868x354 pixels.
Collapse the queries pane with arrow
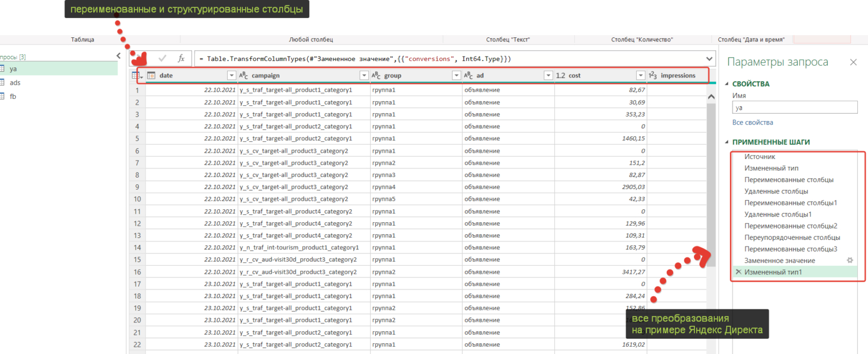point(118,55)
